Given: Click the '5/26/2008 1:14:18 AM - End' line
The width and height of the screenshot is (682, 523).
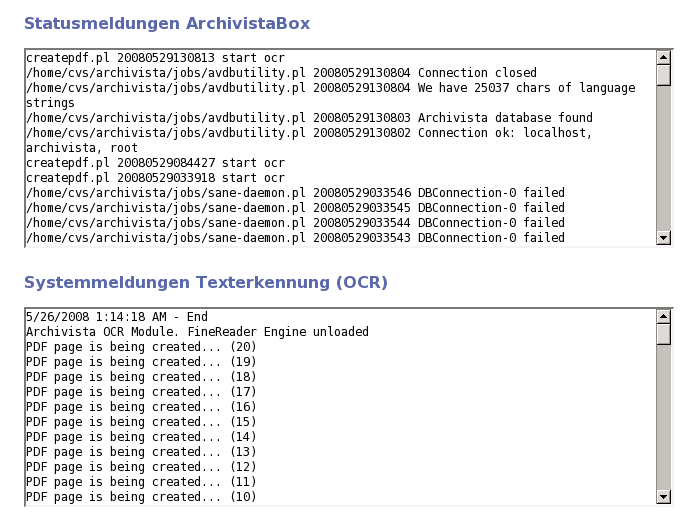Looking at the screenshot, I should pos(117,317).
